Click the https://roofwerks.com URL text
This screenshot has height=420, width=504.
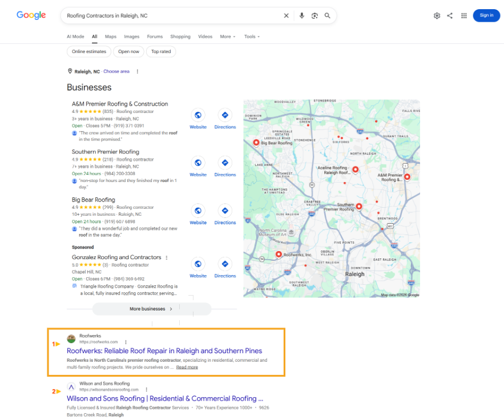98,342
